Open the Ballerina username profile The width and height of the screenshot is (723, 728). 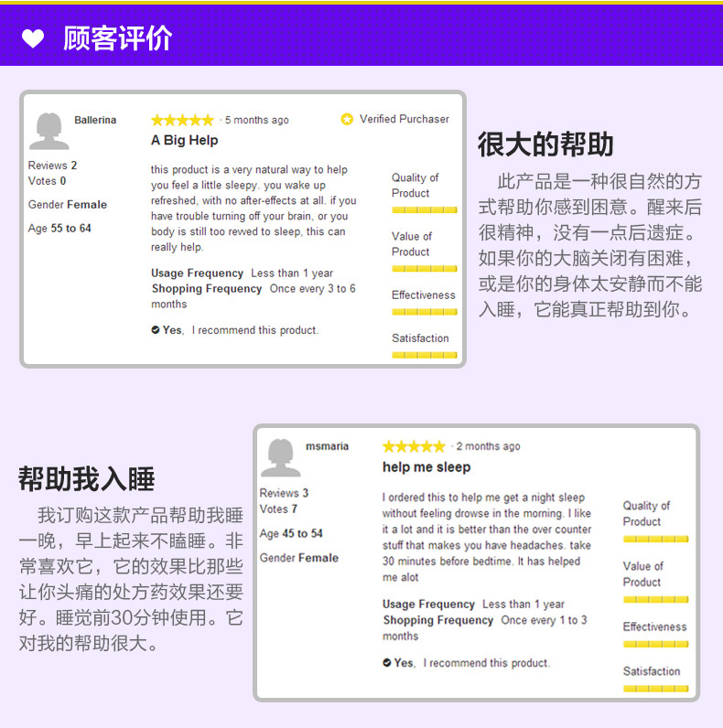pyautogui.click(x=95, y=120)
